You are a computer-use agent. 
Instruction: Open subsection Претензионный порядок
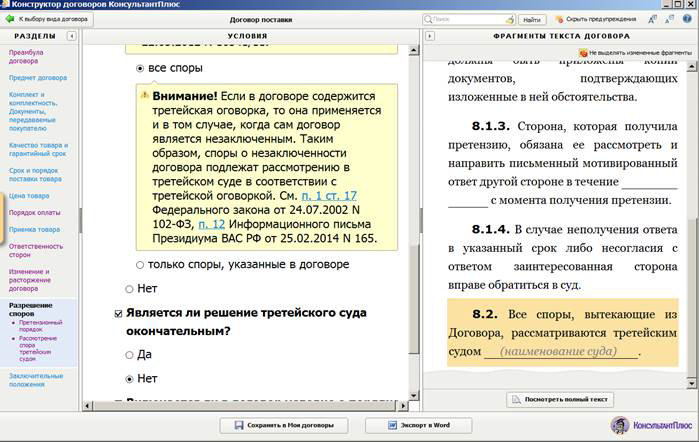coord(40,326)
